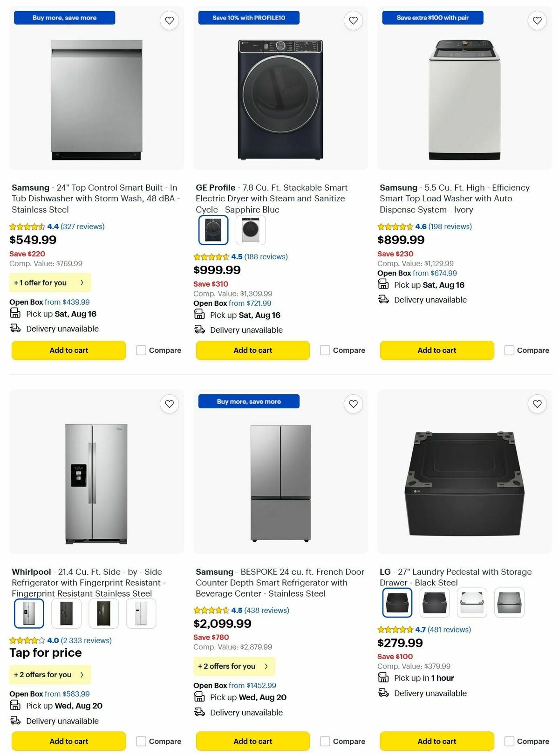Open '+2 offers for you' under the Whirlpool fridge
The height and width of the screenshot is (756, 559).
pos(50,674)
